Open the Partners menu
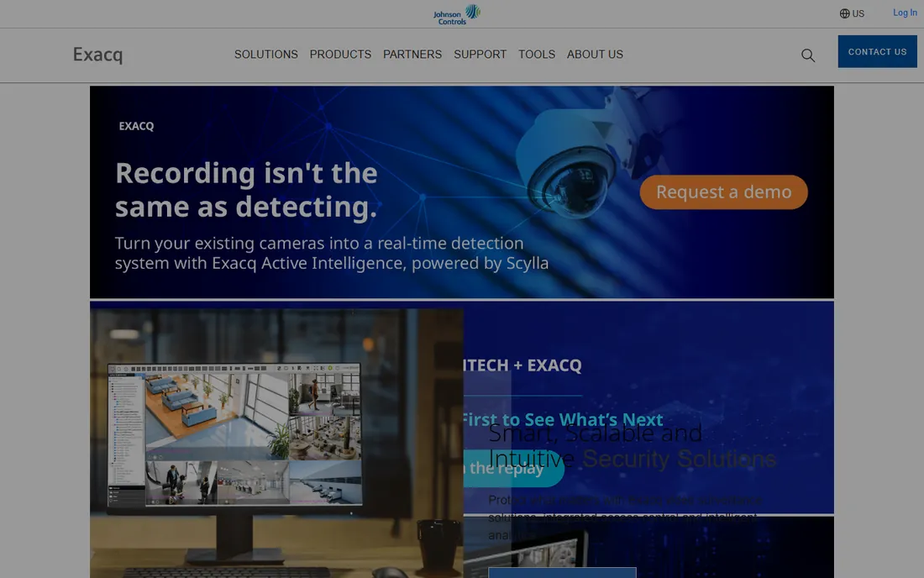The width and height of the screenshot is (924, 578). pyautogui.click(x=412, y=55)
